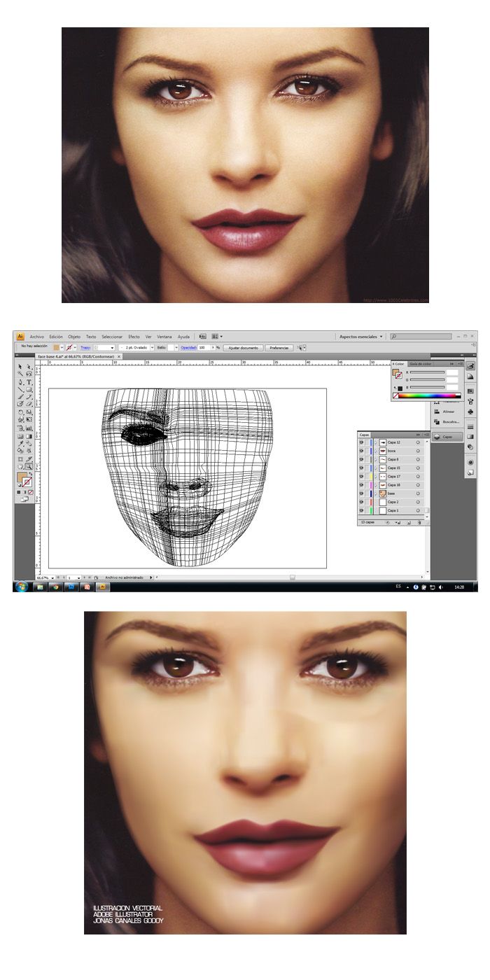Select the Zoom magnifier tool
Image resolution: width=490 pixels, height=980 pixels.
coord(29,466)
